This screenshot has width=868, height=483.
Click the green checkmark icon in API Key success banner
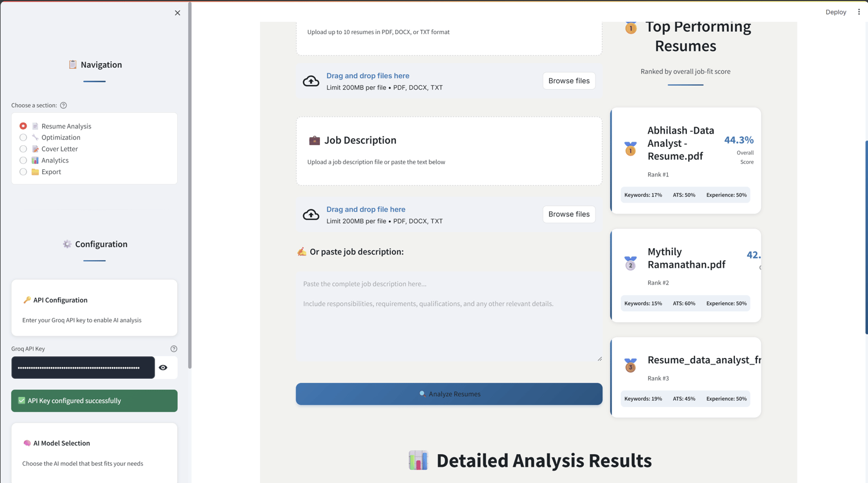point(22,400)
